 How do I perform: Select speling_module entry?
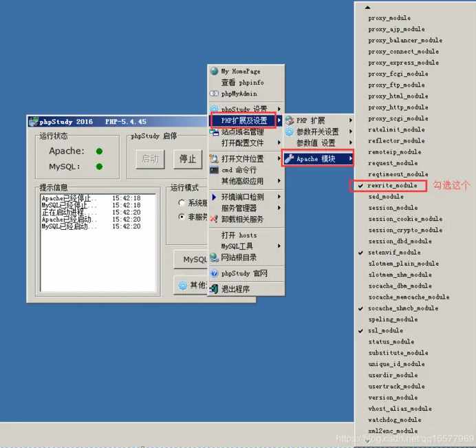(393, 319)
